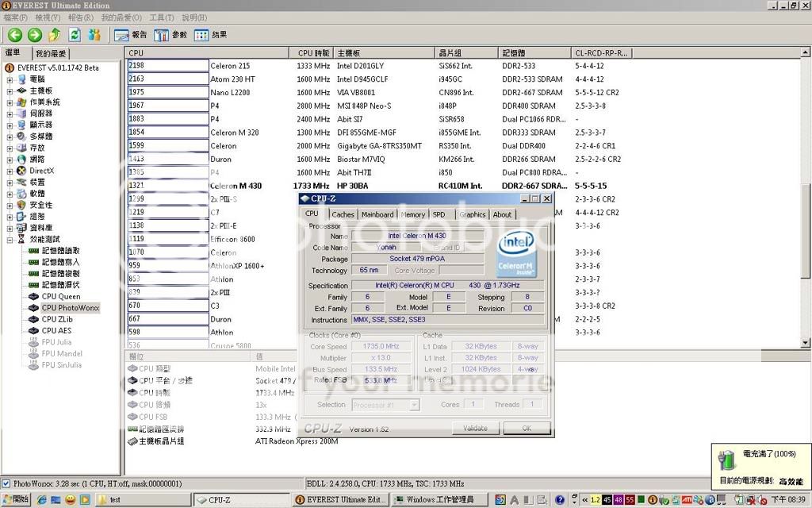Click the up-one-level arrow toolbar icon
Viewport: 812px width, 508px height.
click(x=55, y=35)
